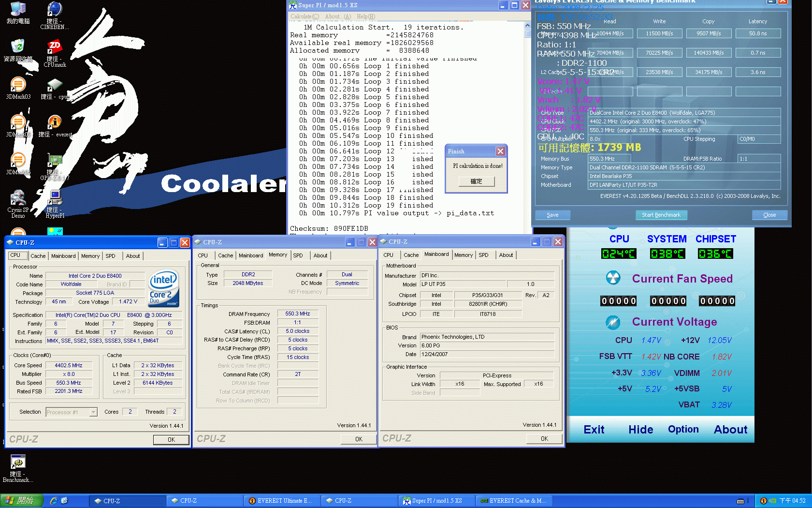Screen dimensions: 812x508
Task: Click the Current Voltage lightning icon
Action: pos(613,322)
